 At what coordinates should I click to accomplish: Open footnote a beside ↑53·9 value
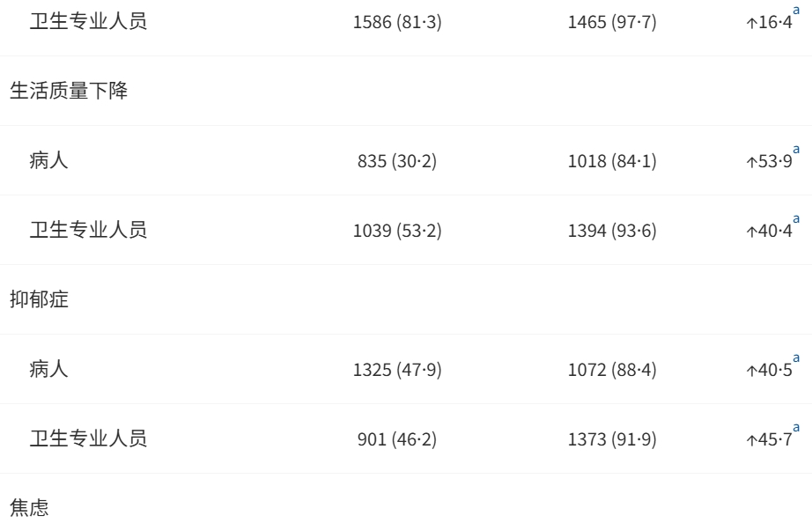click(796, 150)
